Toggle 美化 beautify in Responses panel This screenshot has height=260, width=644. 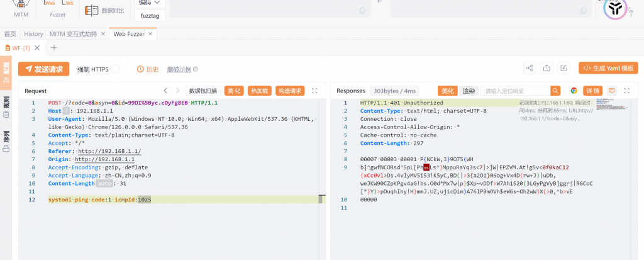(x=447, y=91)
